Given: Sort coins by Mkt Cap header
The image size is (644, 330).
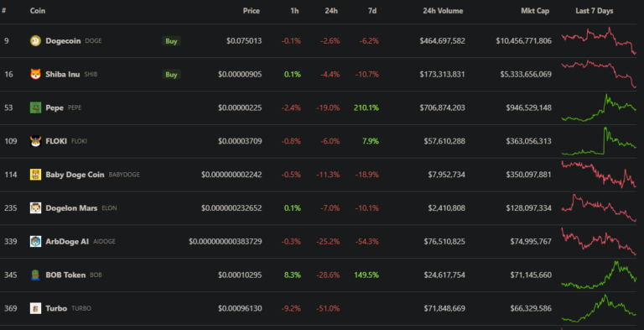Looking at the screenshot, I should [535, 11].
